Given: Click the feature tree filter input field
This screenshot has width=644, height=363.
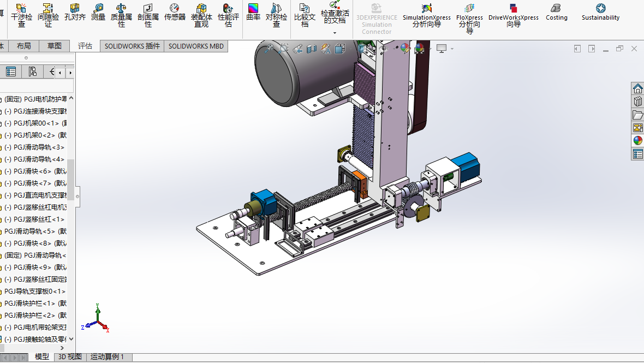Looking at the screenshot, I should point(36,86).
